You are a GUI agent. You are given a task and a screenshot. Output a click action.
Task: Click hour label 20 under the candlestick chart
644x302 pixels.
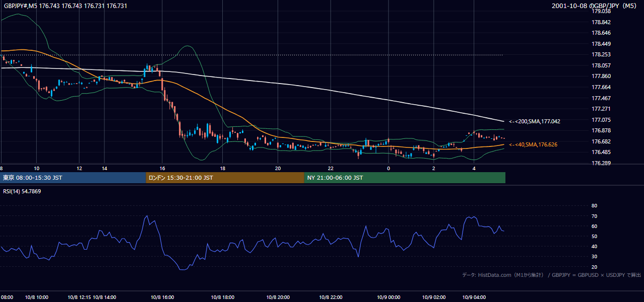(278, 168)
